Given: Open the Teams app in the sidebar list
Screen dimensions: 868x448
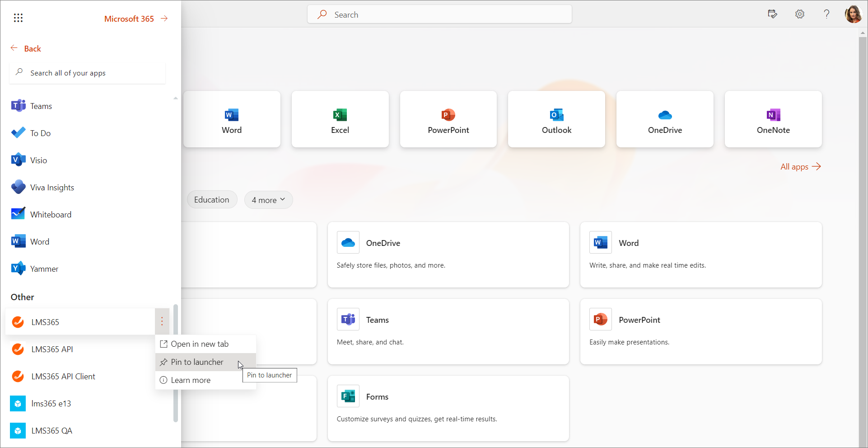Looking at the screenshot, I should coord(41,106).
